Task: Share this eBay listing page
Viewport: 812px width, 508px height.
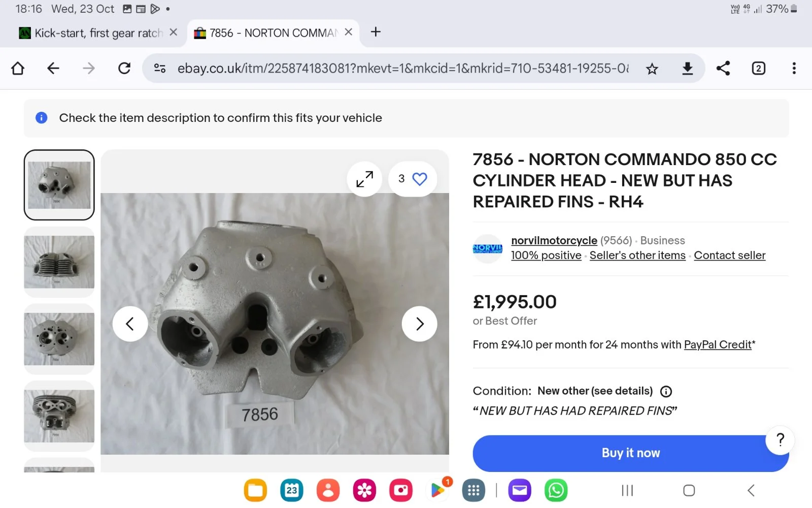Action: tap(723, 69)
